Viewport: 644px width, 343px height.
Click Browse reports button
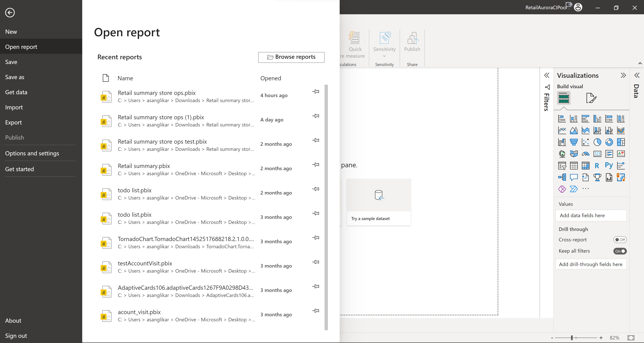[x=291, y=57]
